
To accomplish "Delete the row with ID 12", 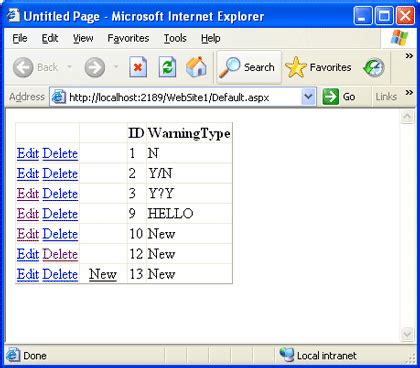I will (x=60, y=254).
